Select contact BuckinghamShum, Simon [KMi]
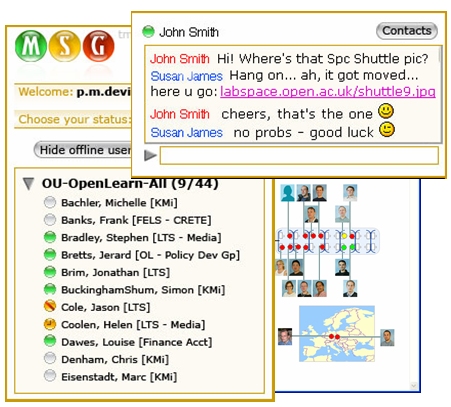 click(x=143, y=289)
